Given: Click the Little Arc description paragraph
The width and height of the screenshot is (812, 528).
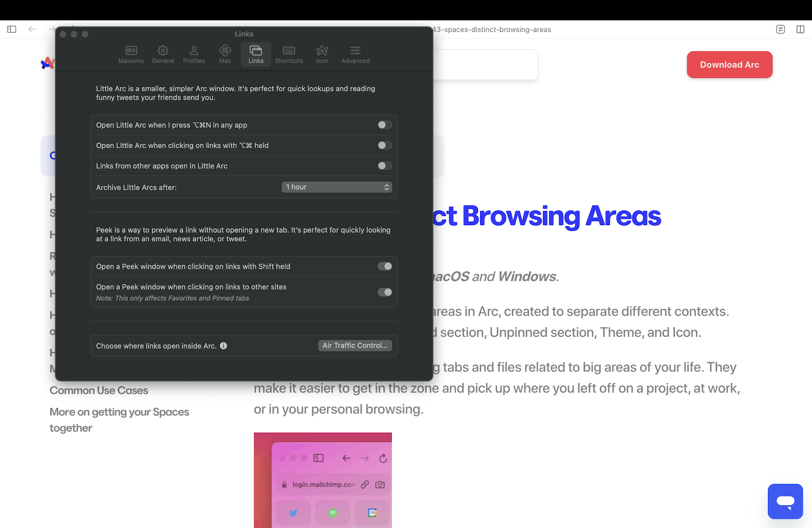Looking at the screenshot, I should coord(235,93).
